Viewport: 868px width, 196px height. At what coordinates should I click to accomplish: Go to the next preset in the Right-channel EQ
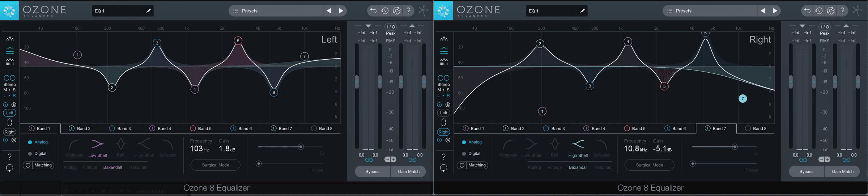point(775,11)
